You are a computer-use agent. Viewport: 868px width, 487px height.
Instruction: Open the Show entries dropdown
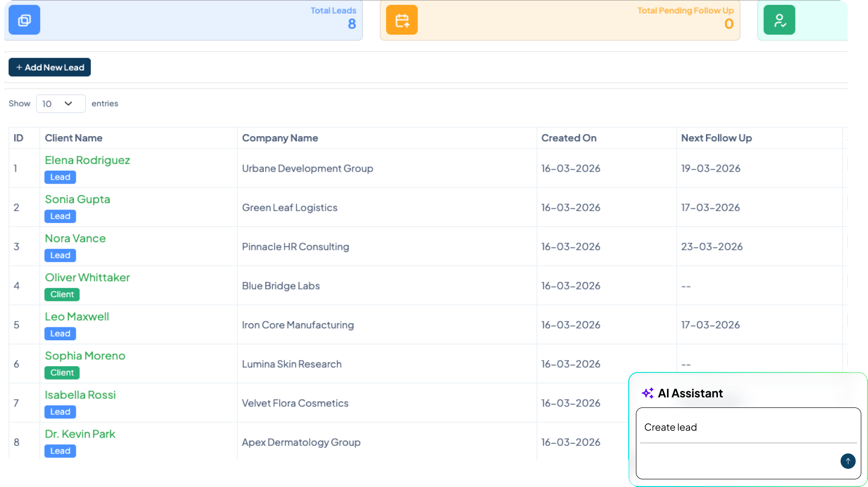(x=60, y=104)
